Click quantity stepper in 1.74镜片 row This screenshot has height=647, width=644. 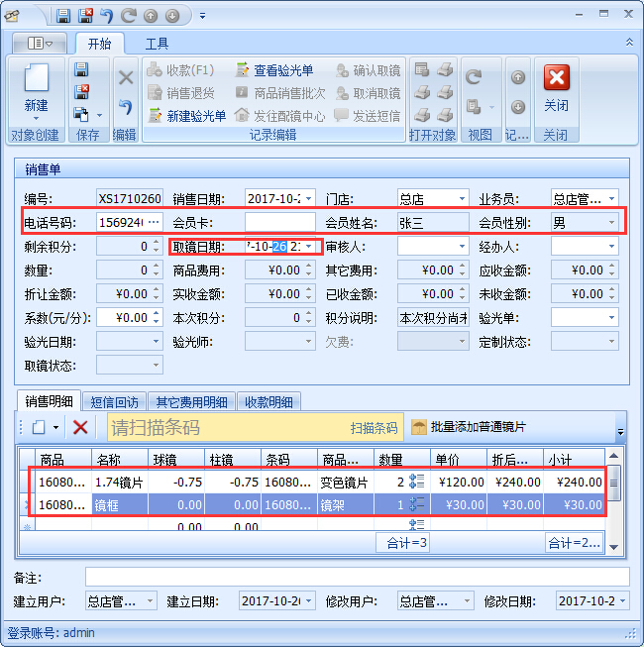click(417, 483)
